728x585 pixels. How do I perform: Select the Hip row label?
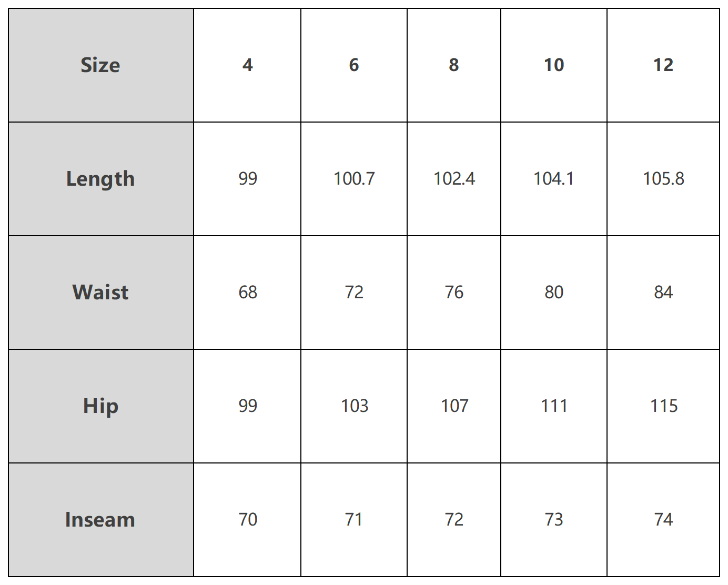point(100,406)
